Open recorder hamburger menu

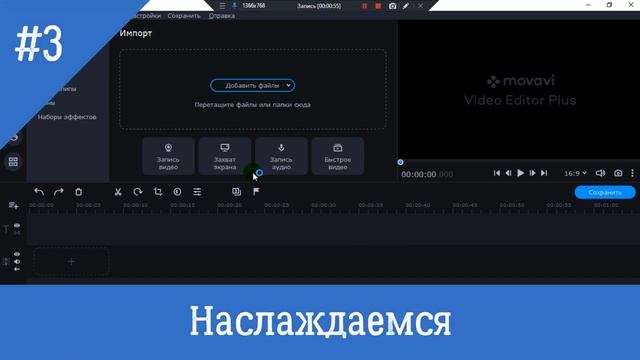click(222, 6)
